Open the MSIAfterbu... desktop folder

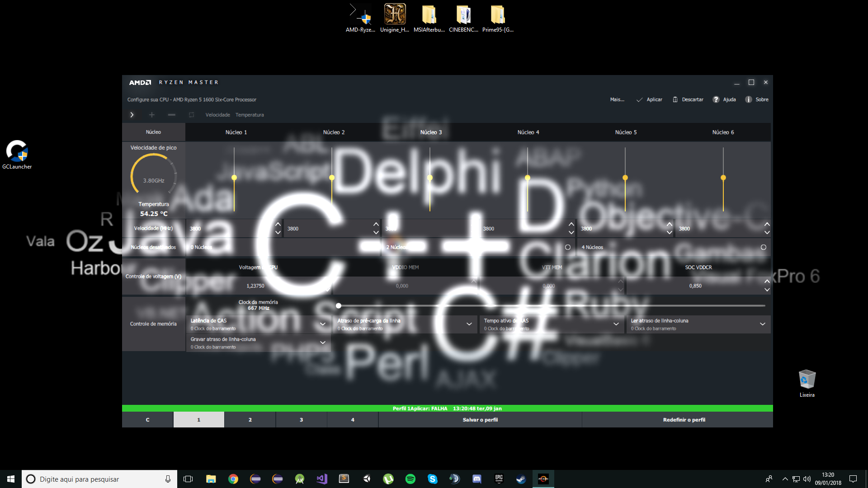[429, 19]
